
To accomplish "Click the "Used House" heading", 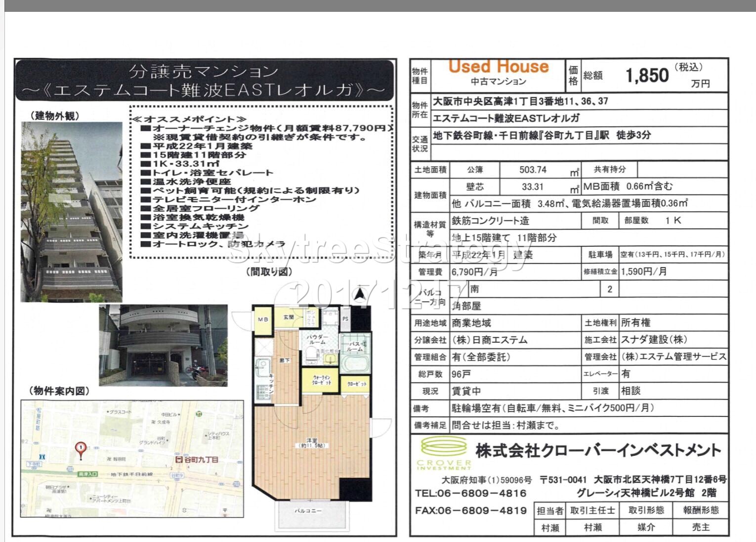I will pos(498,67).
